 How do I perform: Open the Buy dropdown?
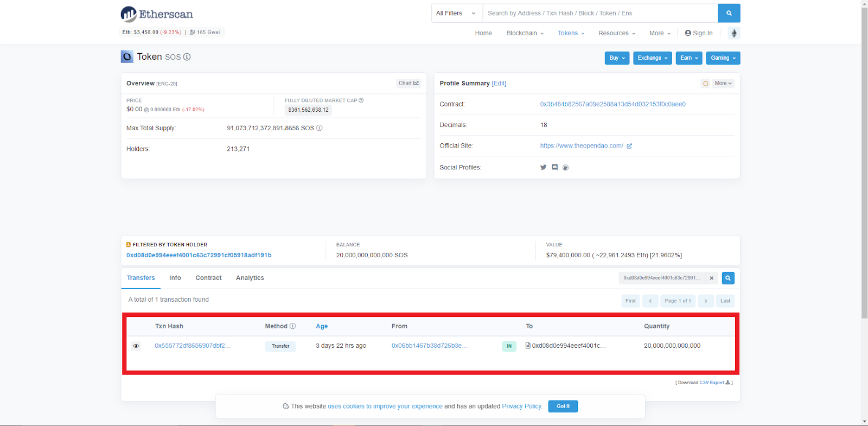[x=617, y=58]
